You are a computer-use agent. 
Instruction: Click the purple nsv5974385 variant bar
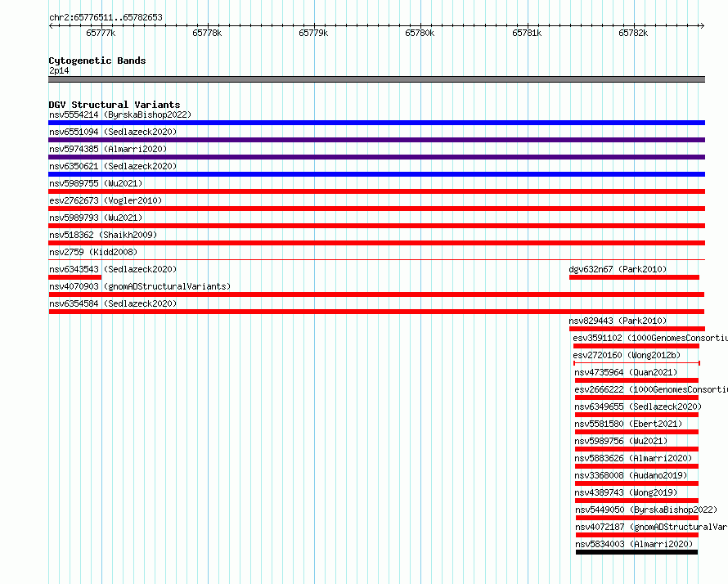pyautogui.click(x=376, y=157)
